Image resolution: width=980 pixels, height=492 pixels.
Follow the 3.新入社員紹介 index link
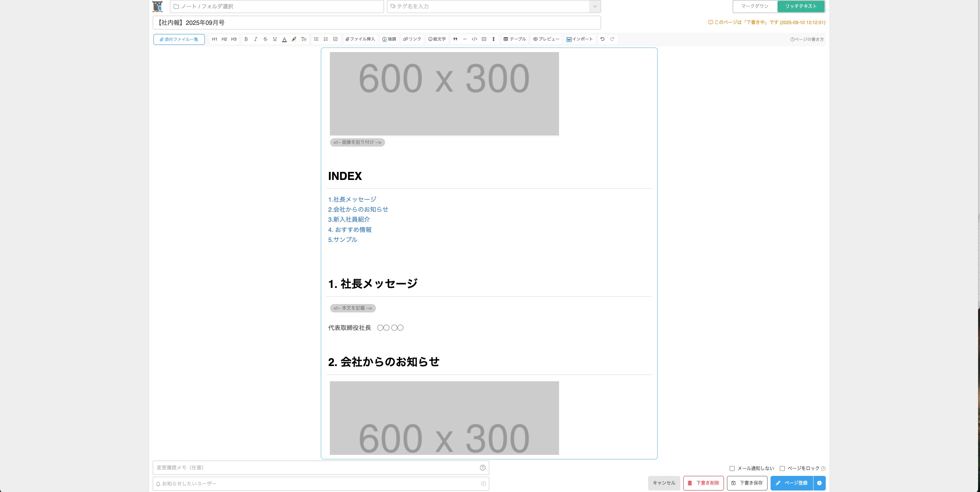349,219
